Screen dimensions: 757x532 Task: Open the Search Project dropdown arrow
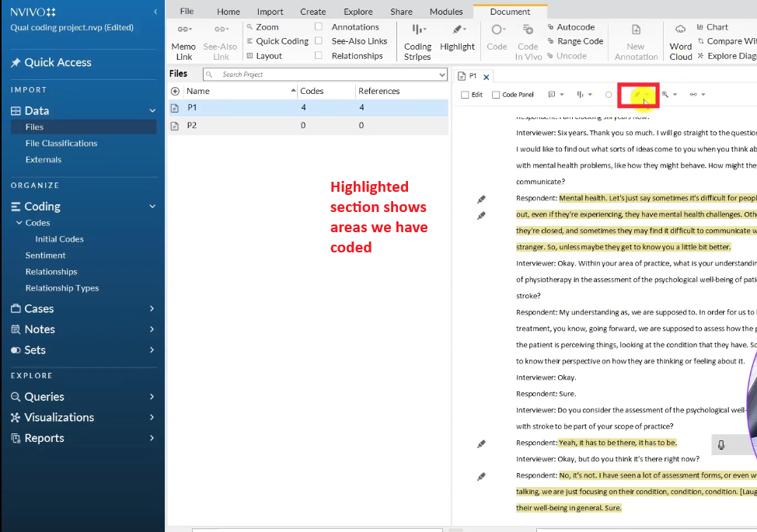(x=441, y=75)
